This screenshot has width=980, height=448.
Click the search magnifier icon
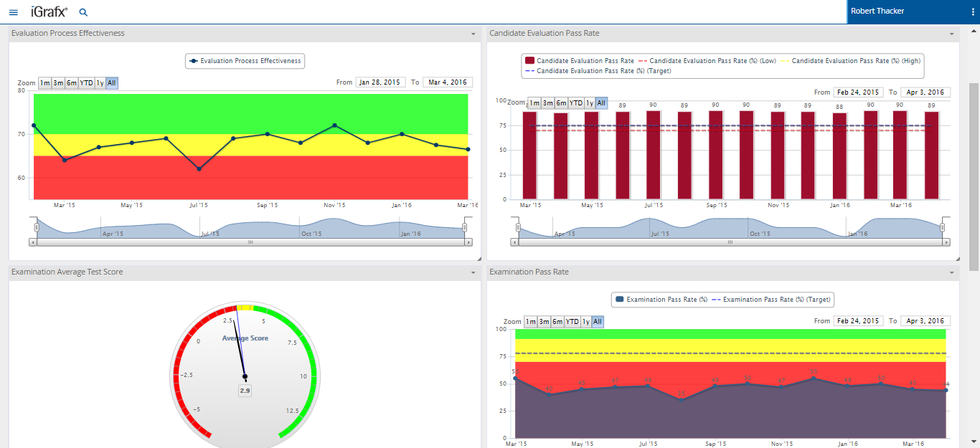click(83, 12)
